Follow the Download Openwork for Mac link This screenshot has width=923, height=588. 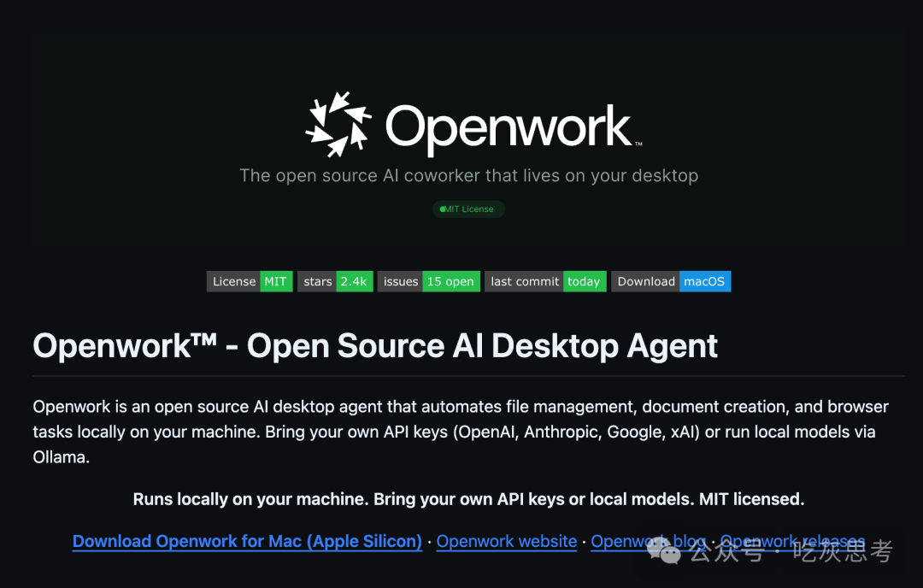247,541
